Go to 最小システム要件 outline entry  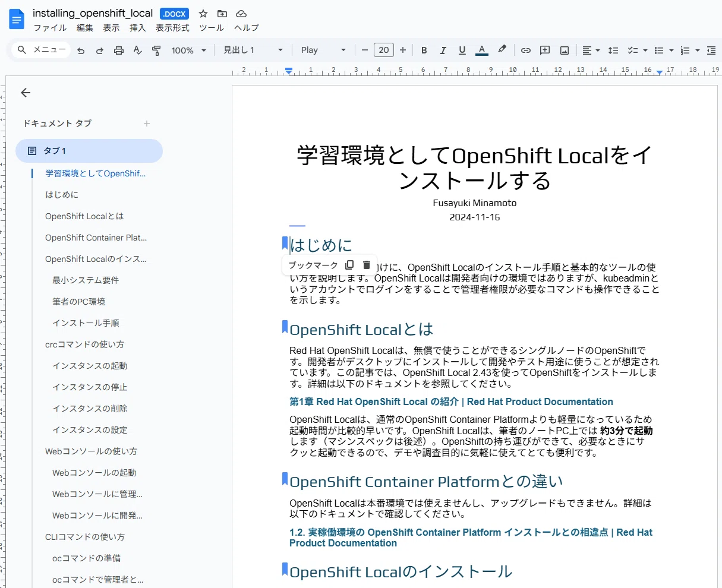[86, 280]
